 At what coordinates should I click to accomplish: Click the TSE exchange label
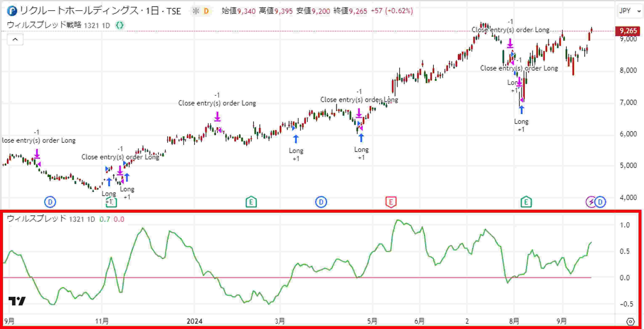click(x=174, y=11)
